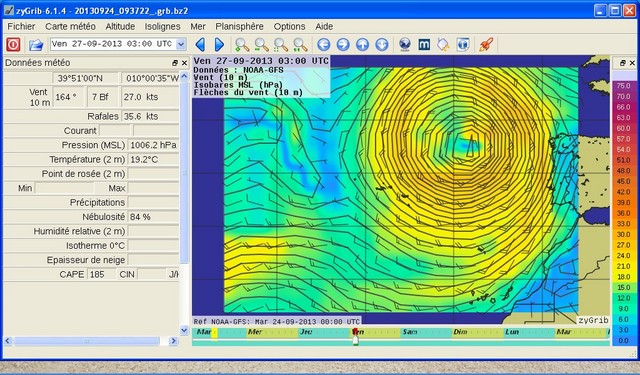Click the timeline cursor marker at Ven

tap(356, 336)
